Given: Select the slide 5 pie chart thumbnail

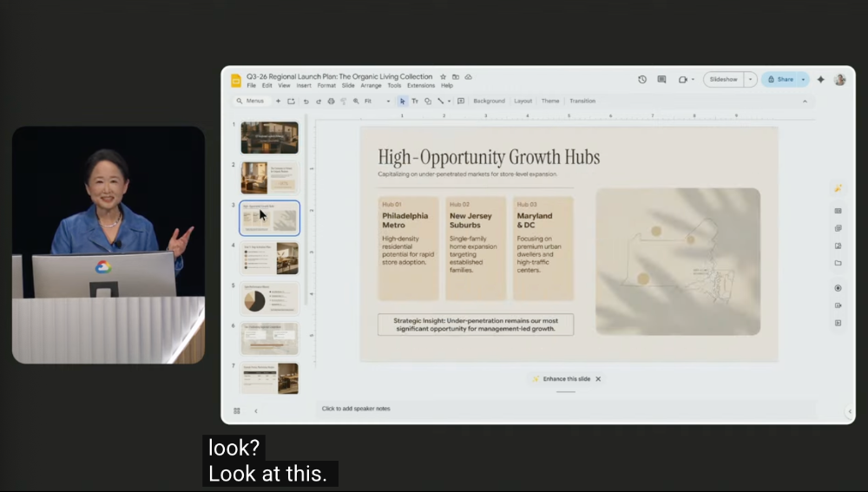Looking at the screenshot, I should [269, 298].
